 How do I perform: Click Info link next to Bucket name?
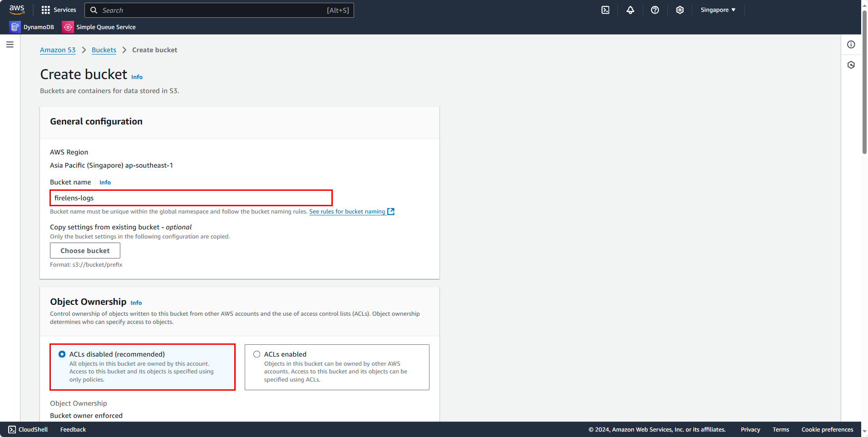(x=105, y=183)
